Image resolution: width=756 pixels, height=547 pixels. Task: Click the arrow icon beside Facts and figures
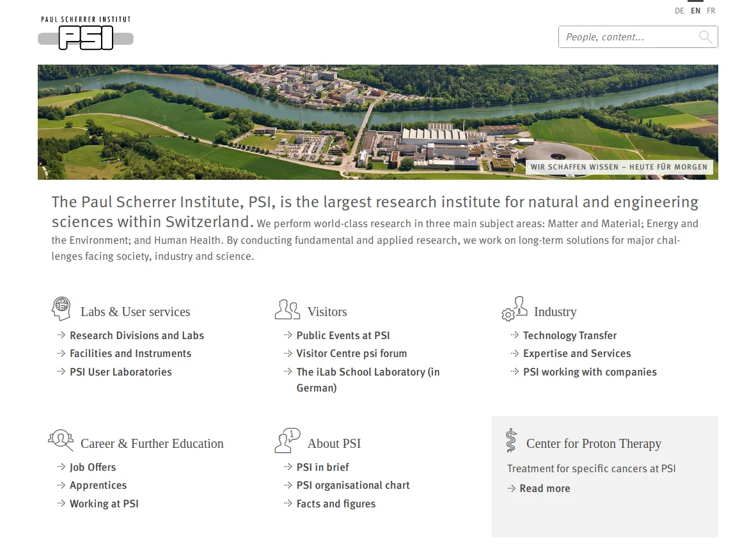pos(288,503)
